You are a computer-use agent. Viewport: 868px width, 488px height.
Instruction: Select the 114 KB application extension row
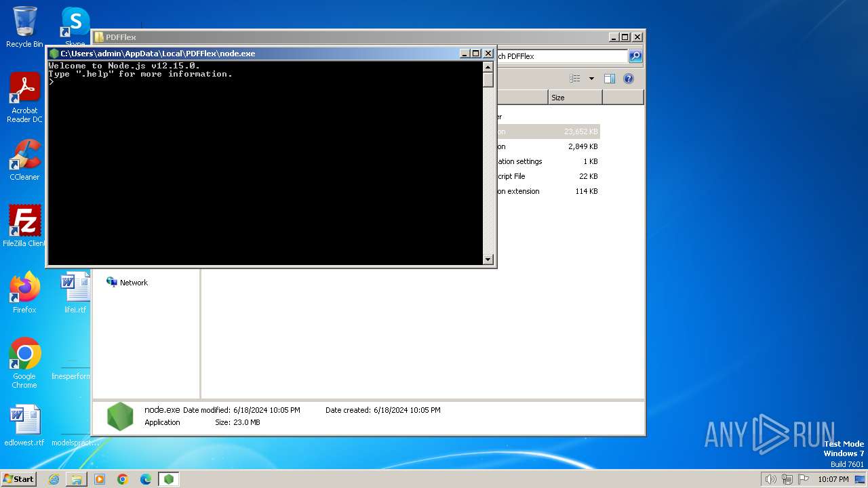click(x=548, y=191)
